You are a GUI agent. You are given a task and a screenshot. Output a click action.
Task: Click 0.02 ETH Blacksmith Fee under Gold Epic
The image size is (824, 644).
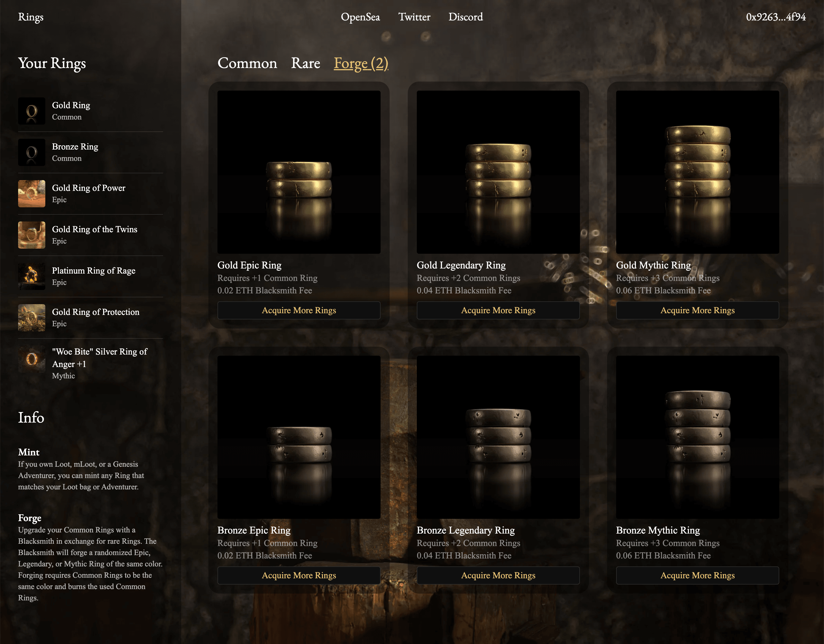(264, 291)
